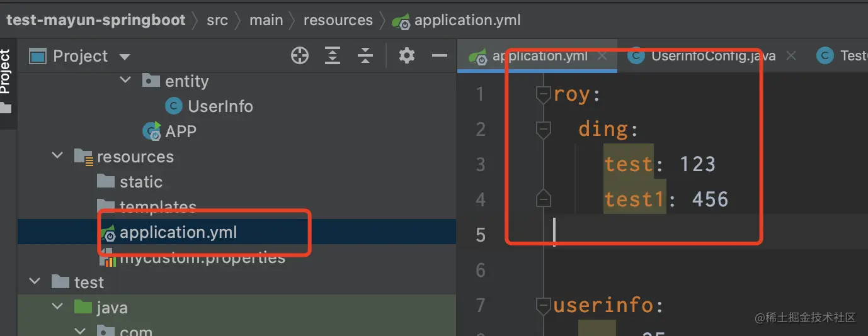Collapse the entity package node
Image resolution: width=868 pixels, height=336 pixels.
(125, 81)
